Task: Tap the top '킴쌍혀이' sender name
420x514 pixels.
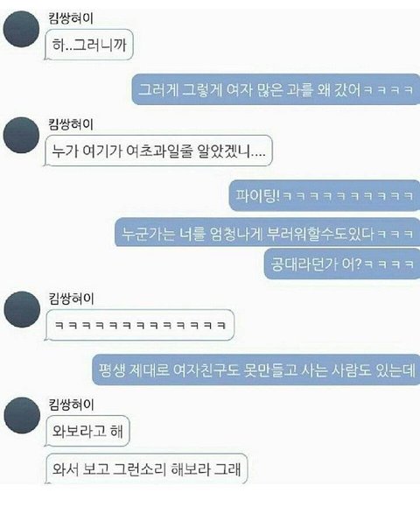Action: (x=71, y=18)
